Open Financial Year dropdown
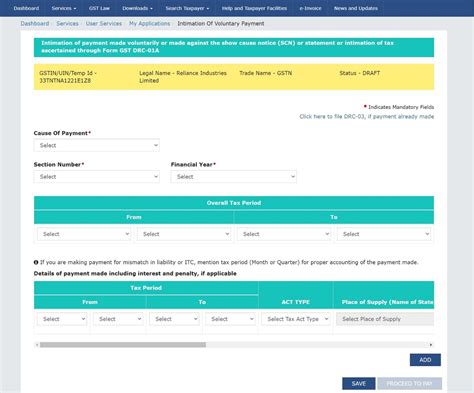This screenshot has width=474, height=393. pos(234,177)
